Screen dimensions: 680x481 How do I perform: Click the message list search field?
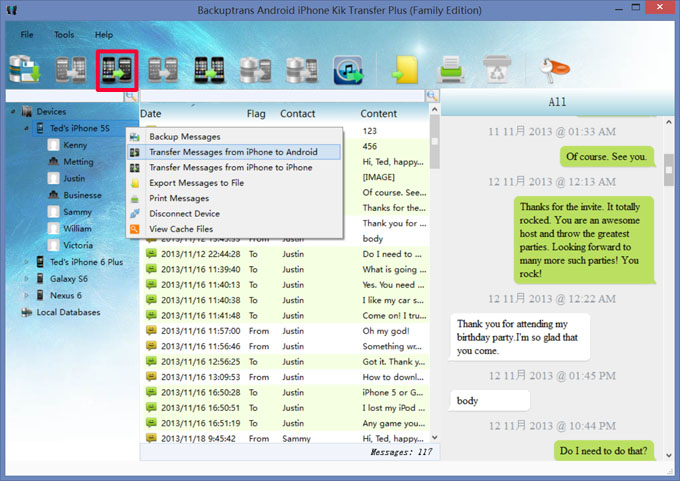tap(282, 96)
